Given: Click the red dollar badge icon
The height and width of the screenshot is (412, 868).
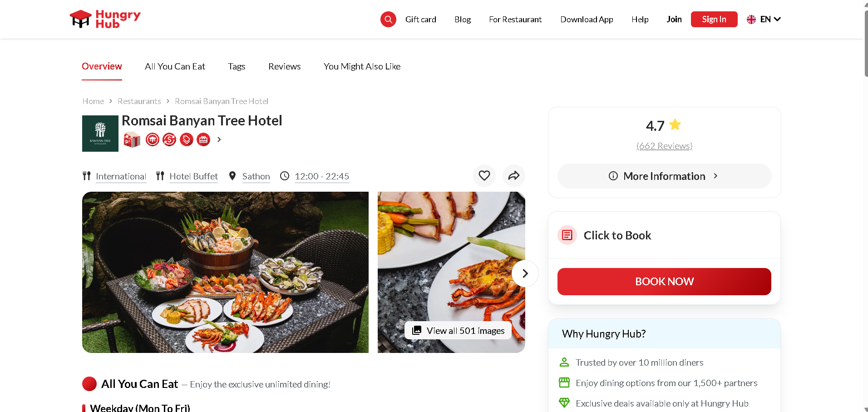Looking at the screenshot, I should [x=169, y=139].
